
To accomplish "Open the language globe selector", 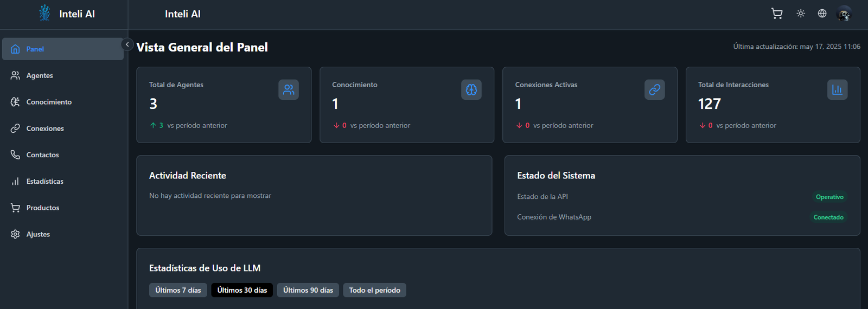I will click(822, 14).
